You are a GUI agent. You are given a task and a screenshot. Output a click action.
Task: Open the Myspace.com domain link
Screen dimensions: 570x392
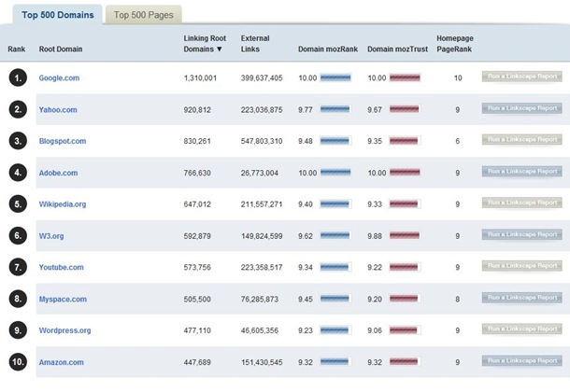pos(63,299)
